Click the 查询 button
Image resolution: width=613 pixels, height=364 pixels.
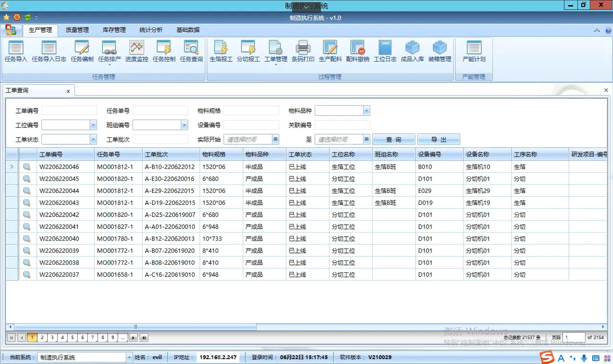[x=393, y=140]
